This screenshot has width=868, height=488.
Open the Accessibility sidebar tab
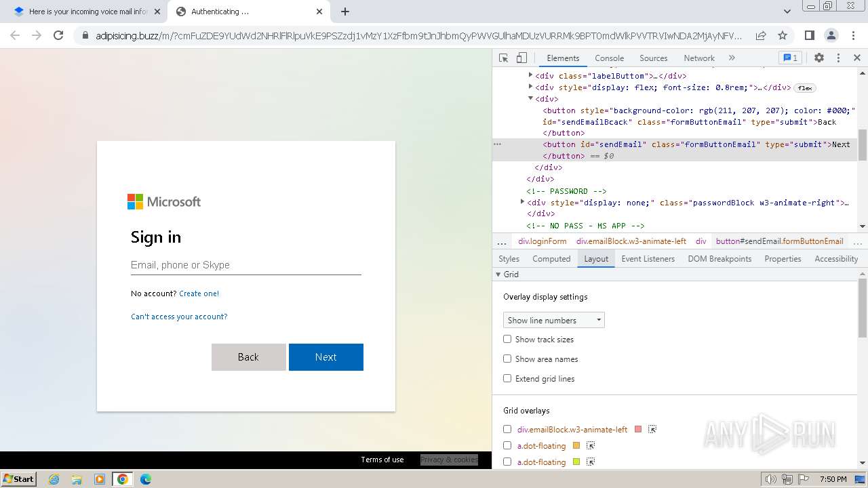(x=836, y=259)
